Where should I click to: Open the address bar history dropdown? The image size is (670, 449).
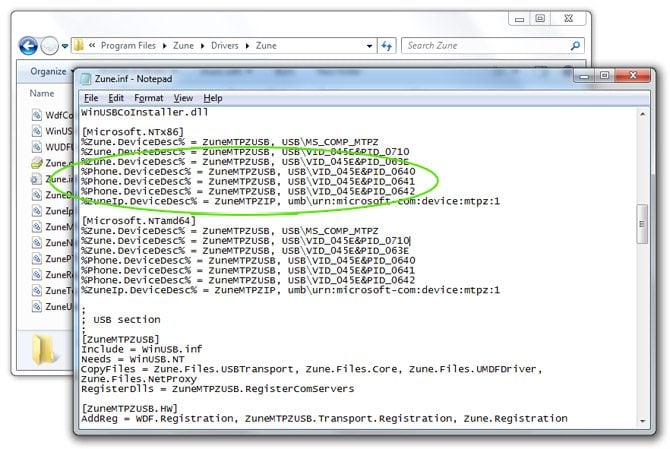[x=371, y=45]
